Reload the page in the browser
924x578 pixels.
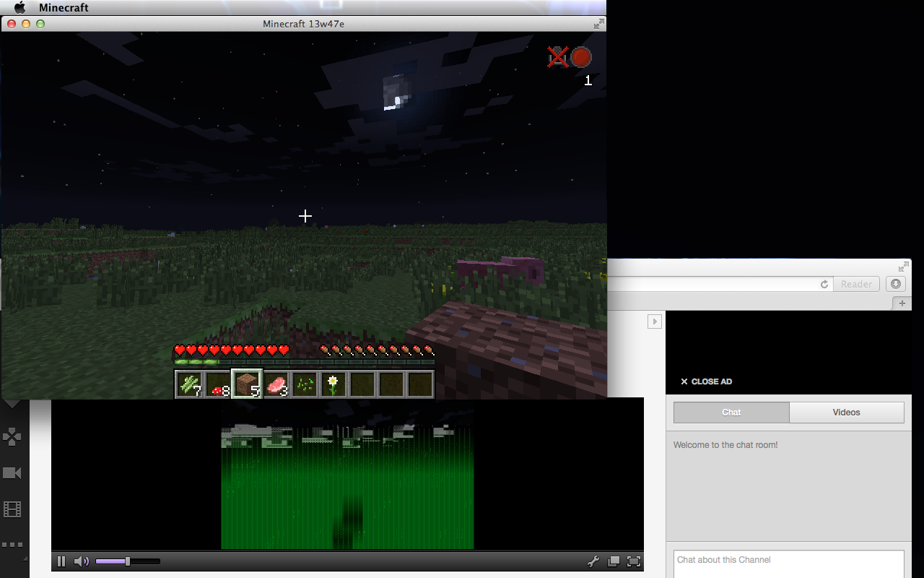pos(824,285)
